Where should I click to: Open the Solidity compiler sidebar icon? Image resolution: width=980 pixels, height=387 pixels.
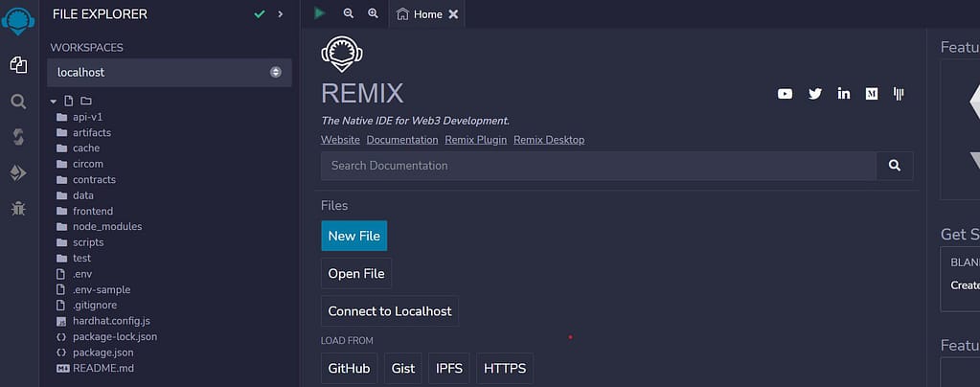[x=18, y=137]
